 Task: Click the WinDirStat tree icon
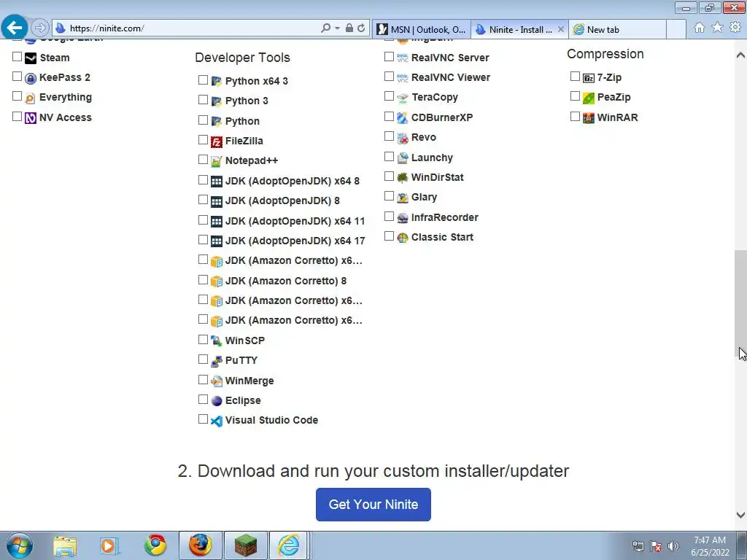403,178
